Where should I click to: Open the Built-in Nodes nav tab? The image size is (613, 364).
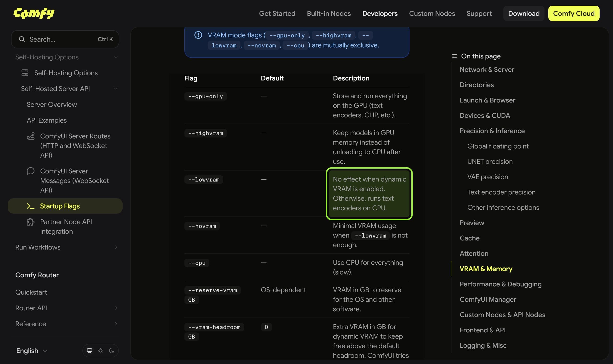[329, 13]
